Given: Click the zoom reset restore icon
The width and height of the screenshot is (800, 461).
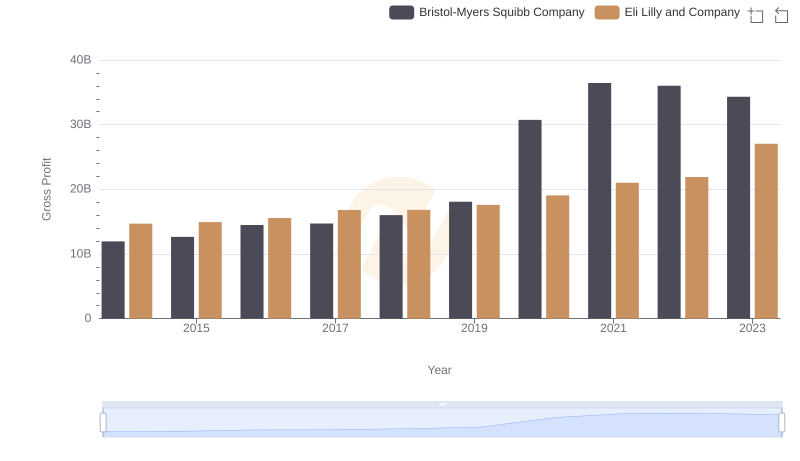Looking at the screenshot, I should [781, 15].
